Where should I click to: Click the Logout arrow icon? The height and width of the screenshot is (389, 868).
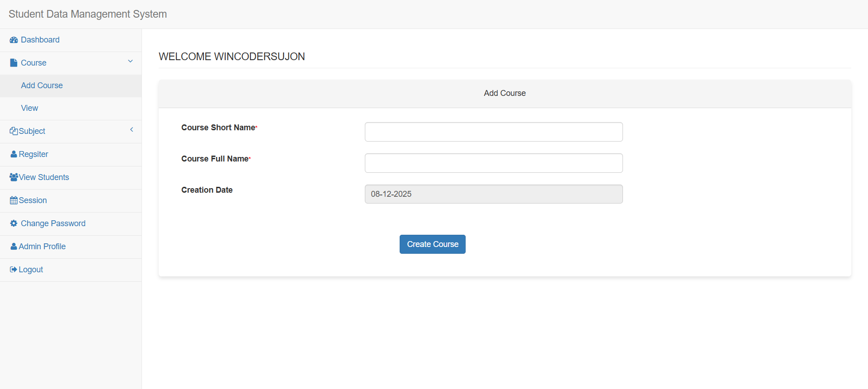tap(14, 270)
